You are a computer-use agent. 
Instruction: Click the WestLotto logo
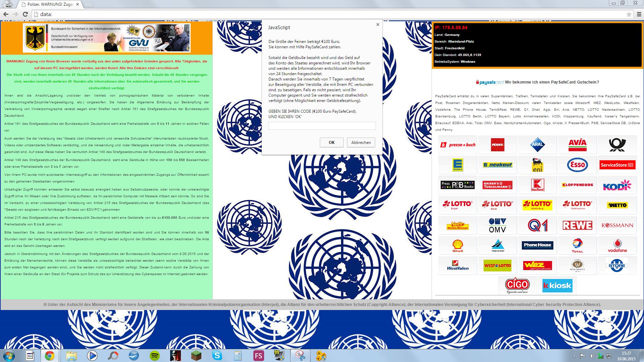[x=497, y=265]
